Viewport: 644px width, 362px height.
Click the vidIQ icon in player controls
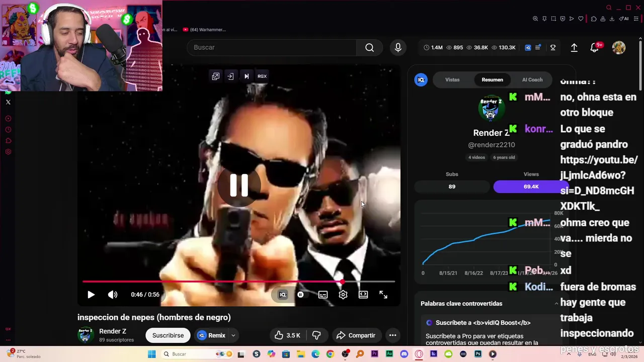click(283, 295)
